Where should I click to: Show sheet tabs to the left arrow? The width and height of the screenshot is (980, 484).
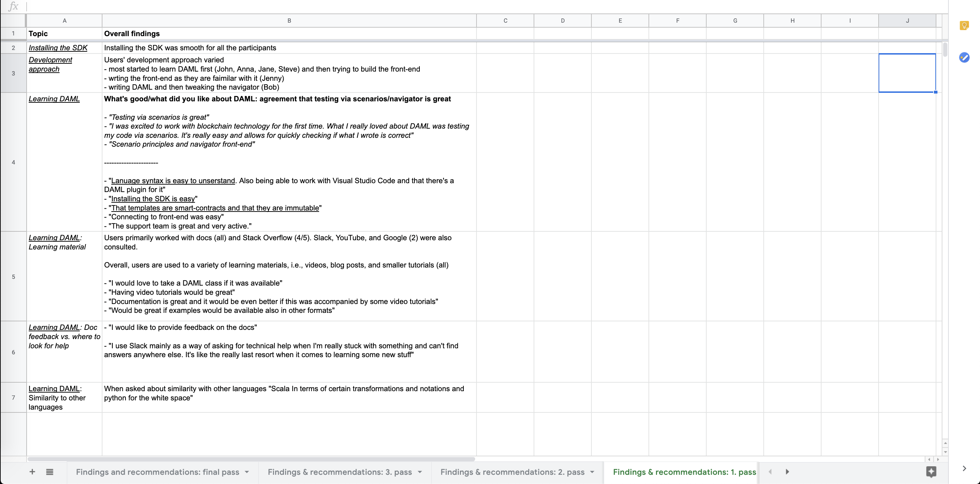(x=770, y=472)
